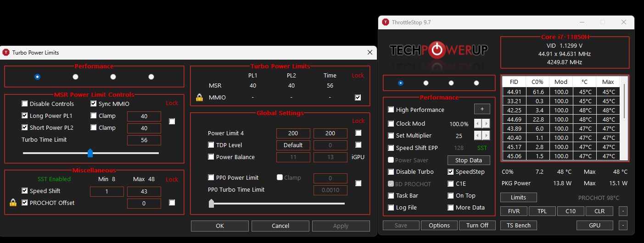The height and width of the screenshot is (243, 644).
Task: Open the Options button in ThrottleStop
Action: 439,225
